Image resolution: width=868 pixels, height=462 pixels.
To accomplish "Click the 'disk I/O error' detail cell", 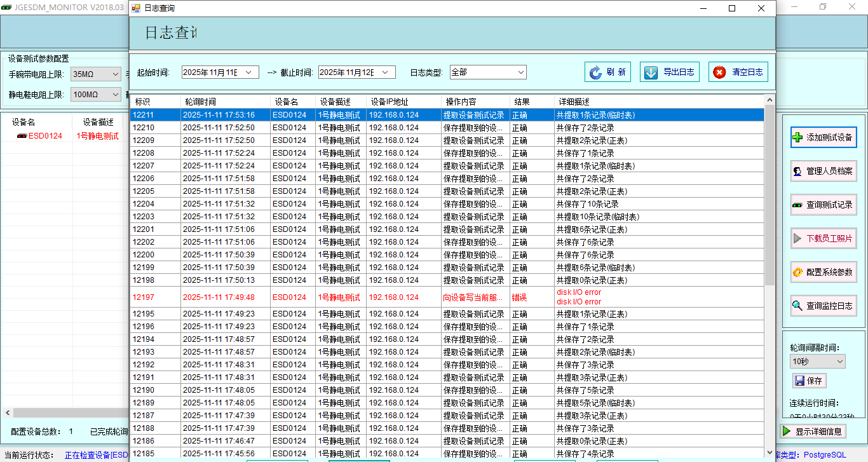I will pos(659,297).
